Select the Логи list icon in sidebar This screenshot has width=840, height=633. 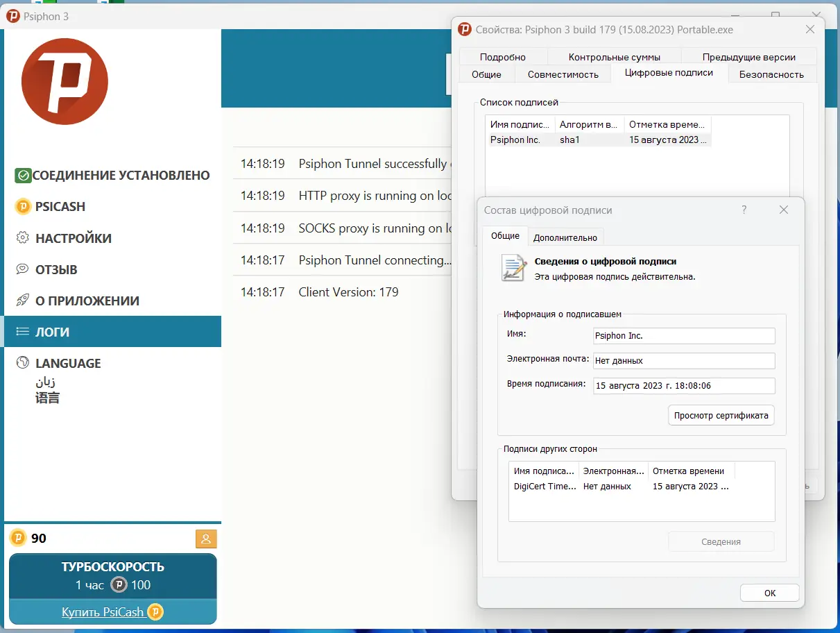tap(24, 331)
